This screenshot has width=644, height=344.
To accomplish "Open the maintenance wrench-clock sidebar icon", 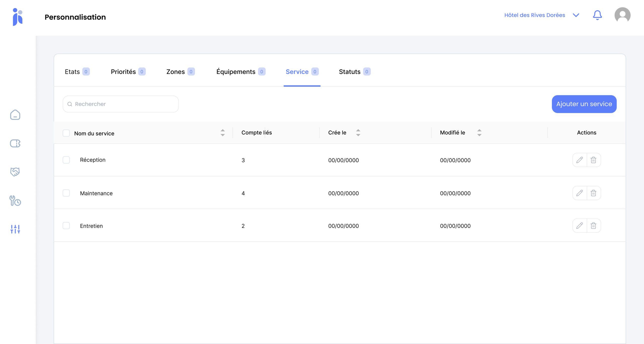I will click(x=15, y=201).
